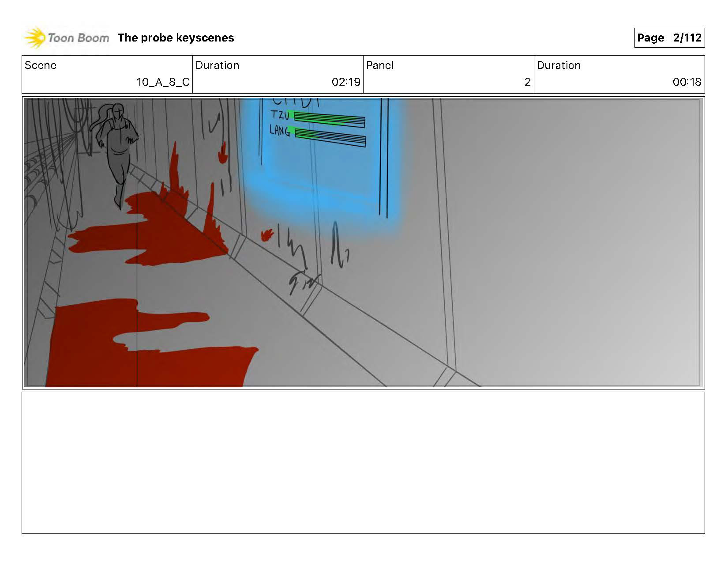This screenshot has width=728, height=567.
Task: Click the 'Panel' header label
Action: [x=379, y=65]
